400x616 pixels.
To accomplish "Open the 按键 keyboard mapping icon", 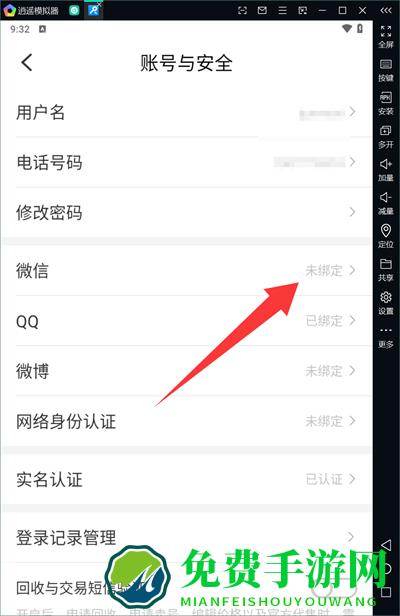I will click(385, 64).
